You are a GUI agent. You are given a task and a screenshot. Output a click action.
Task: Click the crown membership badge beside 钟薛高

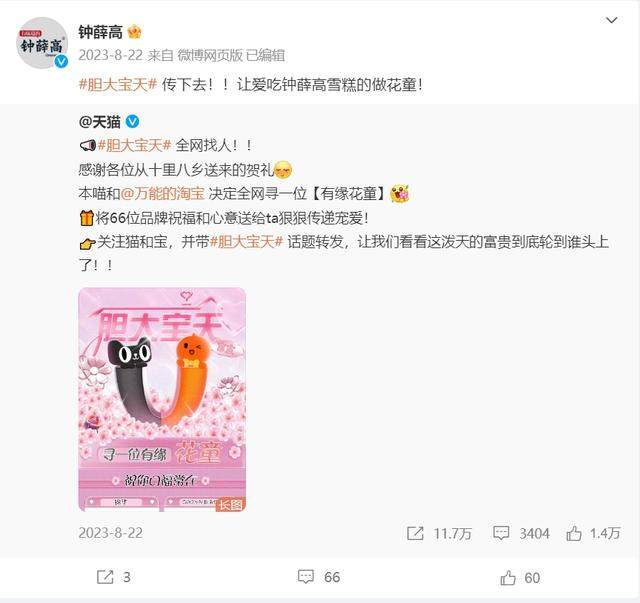coord(134,32)
